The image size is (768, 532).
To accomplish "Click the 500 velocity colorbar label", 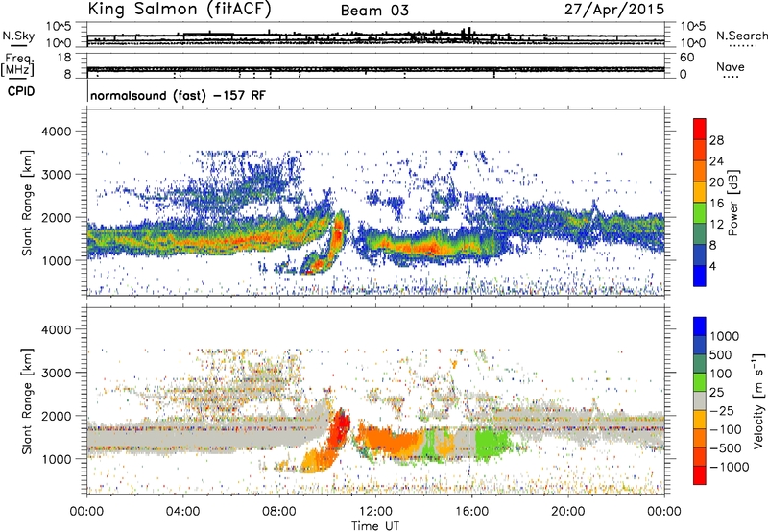I will point(722,355).
